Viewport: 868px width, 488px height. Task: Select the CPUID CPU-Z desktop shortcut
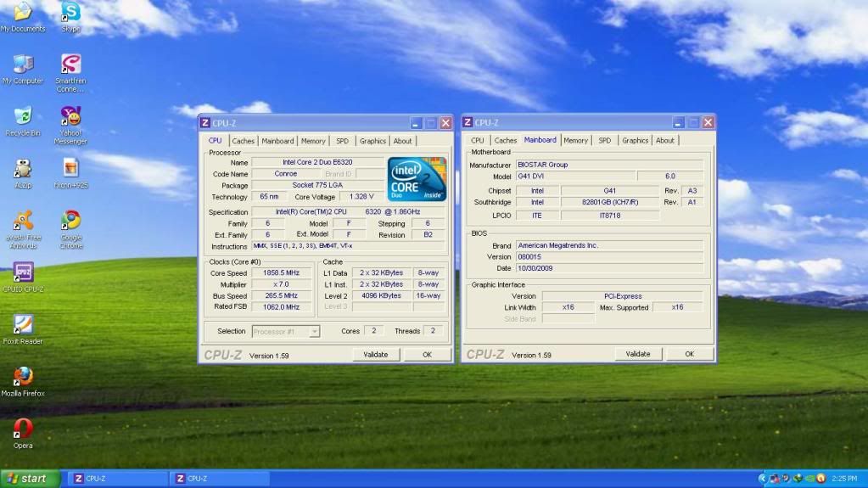23,278
